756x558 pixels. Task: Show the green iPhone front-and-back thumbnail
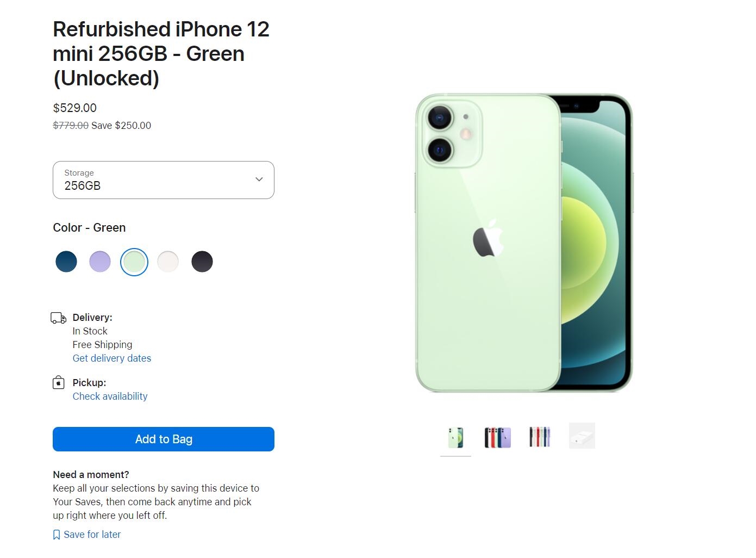click(455, 437)
